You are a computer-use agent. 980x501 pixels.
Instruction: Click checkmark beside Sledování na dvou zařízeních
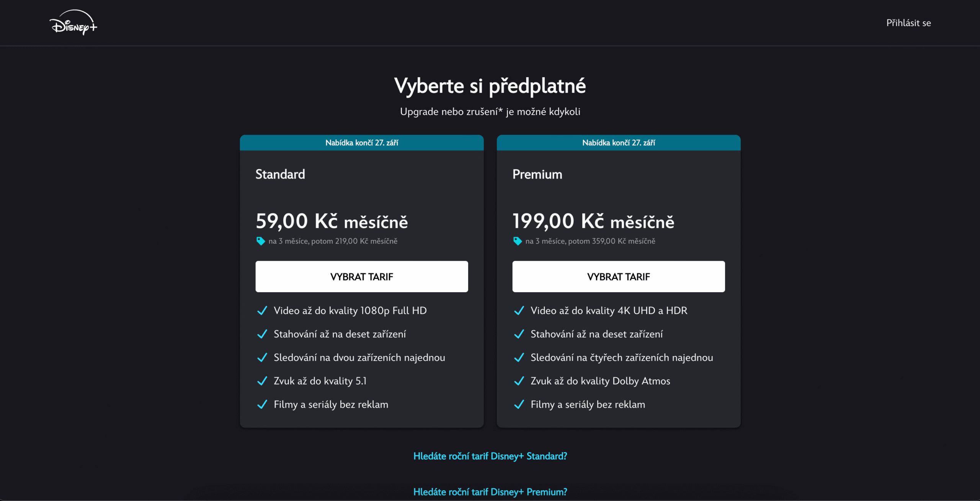(262, 358)
